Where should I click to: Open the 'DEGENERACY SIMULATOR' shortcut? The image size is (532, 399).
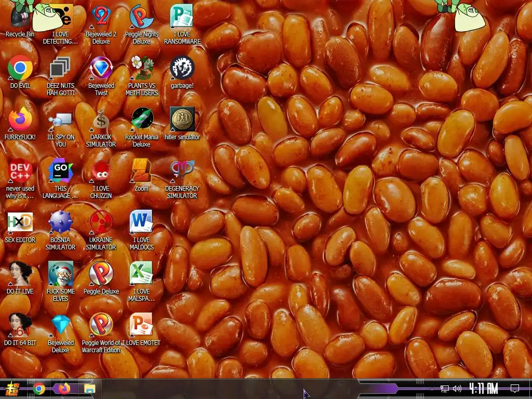coord(182,178)
